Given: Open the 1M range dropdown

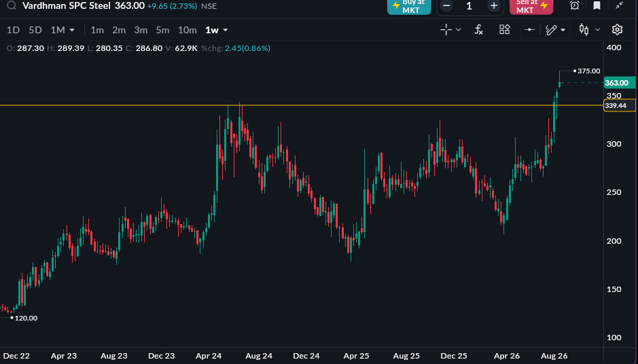Looking at the screenshot, I should click(63, 30).
